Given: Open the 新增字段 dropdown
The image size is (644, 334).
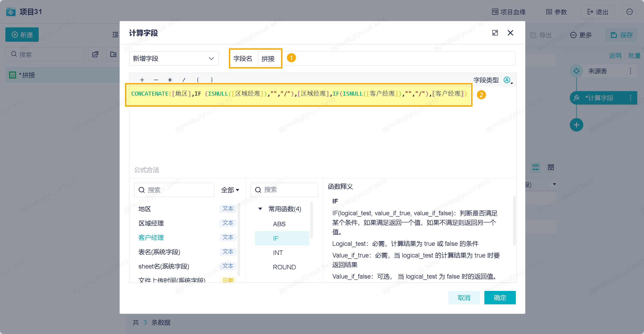Looking at the screenshot, I should [x=174, y=58].
